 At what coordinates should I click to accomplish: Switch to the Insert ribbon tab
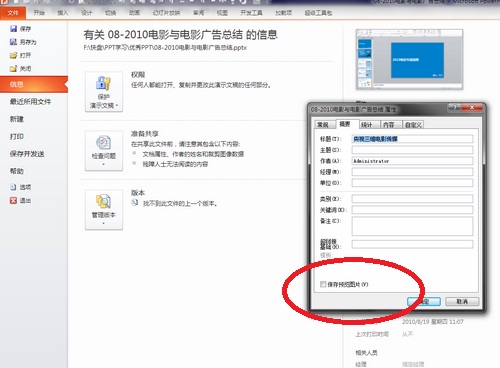pyautogui.click(x=63, y=13)
